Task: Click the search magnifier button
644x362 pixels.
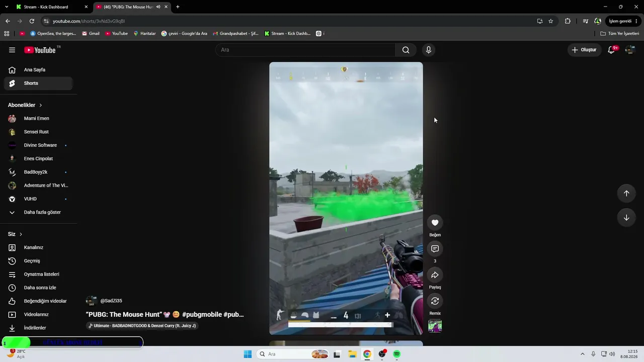Action: coord(406,50)
